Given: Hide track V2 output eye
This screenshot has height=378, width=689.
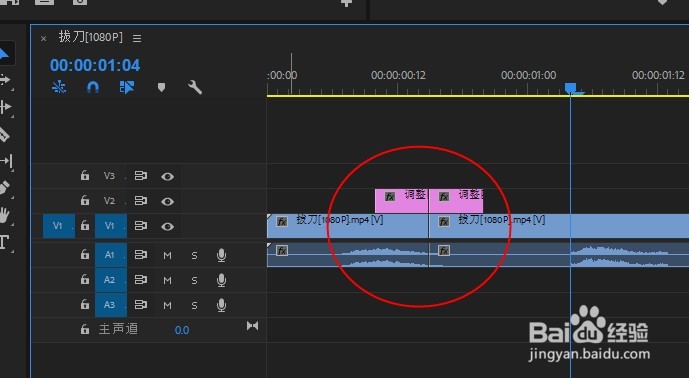Looking at the screenshot, I should (x=167, y=202).
